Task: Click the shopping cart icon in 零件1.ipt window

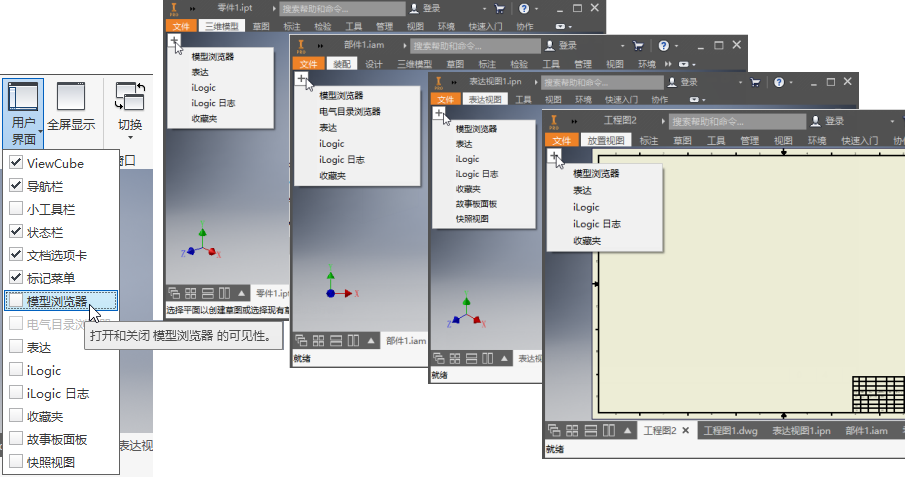Action: pos(500,8)
